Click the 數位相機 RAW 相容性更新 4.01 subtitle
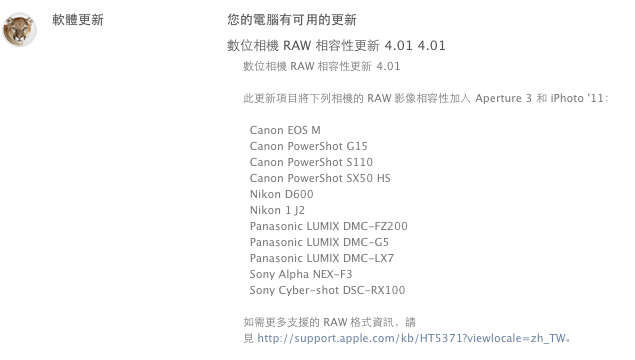Viewport: 635px width, 360px height. point(322,66)
